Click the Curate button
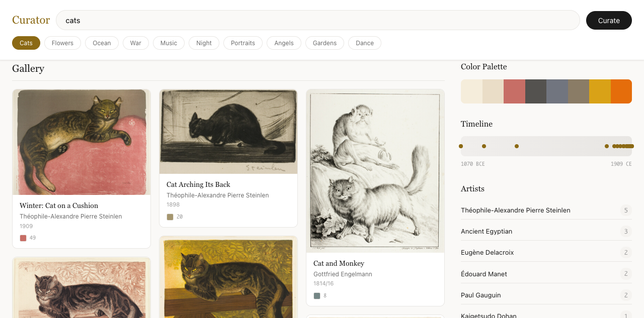The image size is (644, 318). coord(609,21)
